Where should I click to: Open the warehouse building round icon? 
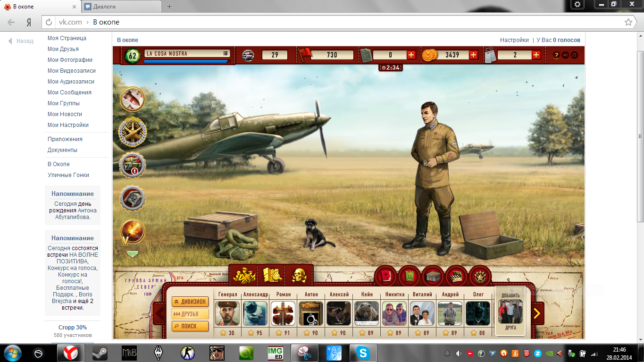click(x=433, y=276)
